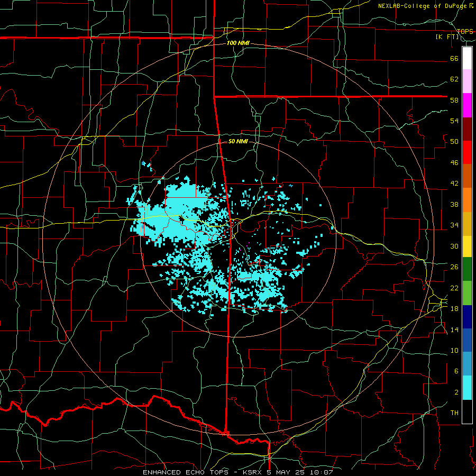Click the cyan swatch at the legend bottom

click(467, 388)
